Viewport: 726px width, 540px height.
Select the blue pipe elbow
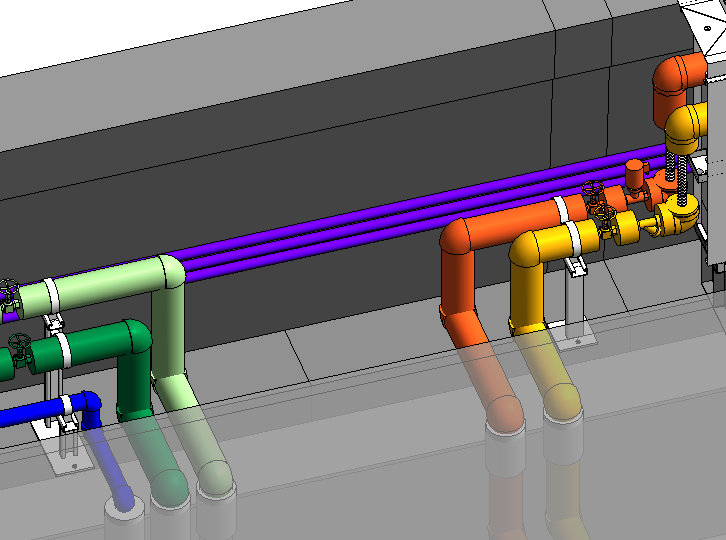click(89, 404)
